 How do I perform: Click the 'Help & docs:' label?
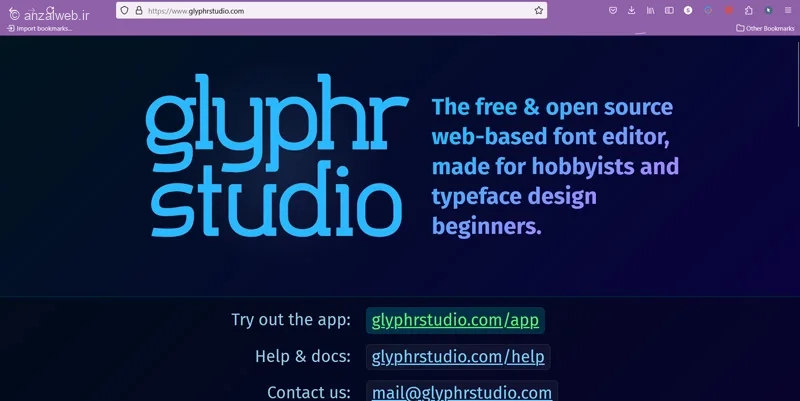[x=303, y=357]
